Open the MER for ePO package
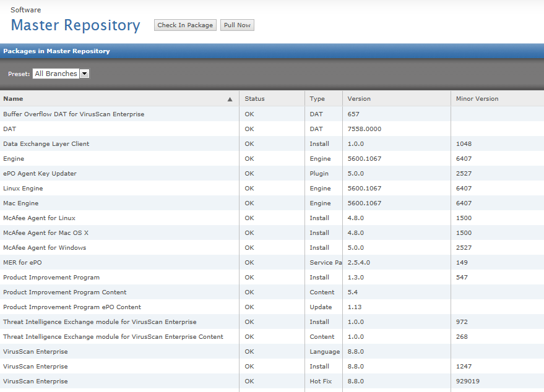The height and width of the screenshot is (392, 544). [22, 263]
